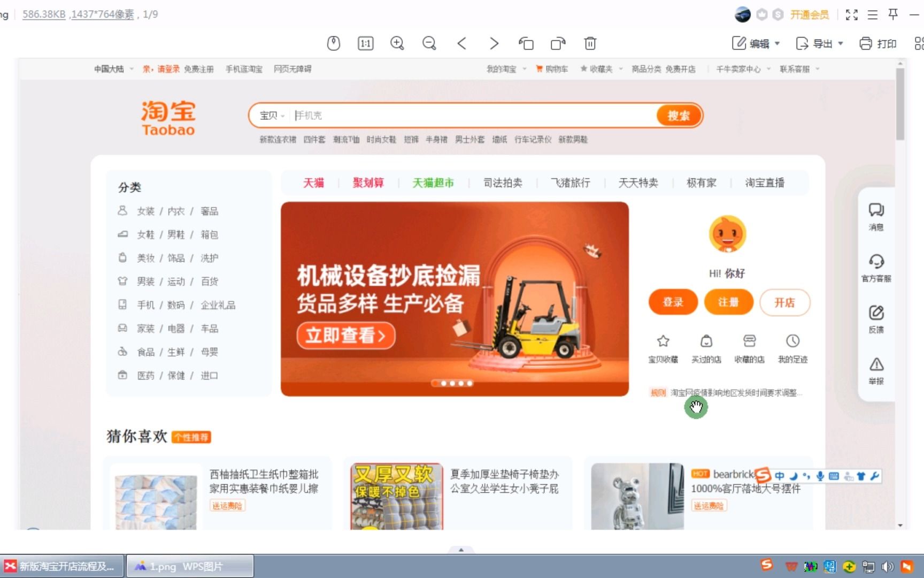This screenshot has height=578, width=924.
Task: Click the 1437*764像素 dimension text
Action: coord(103,14)
